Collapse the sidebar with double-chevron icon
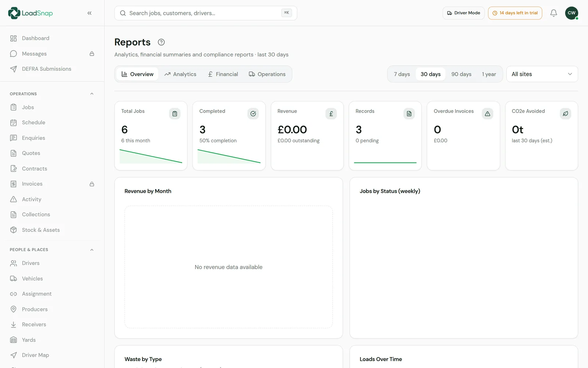 tap(89, 13)
